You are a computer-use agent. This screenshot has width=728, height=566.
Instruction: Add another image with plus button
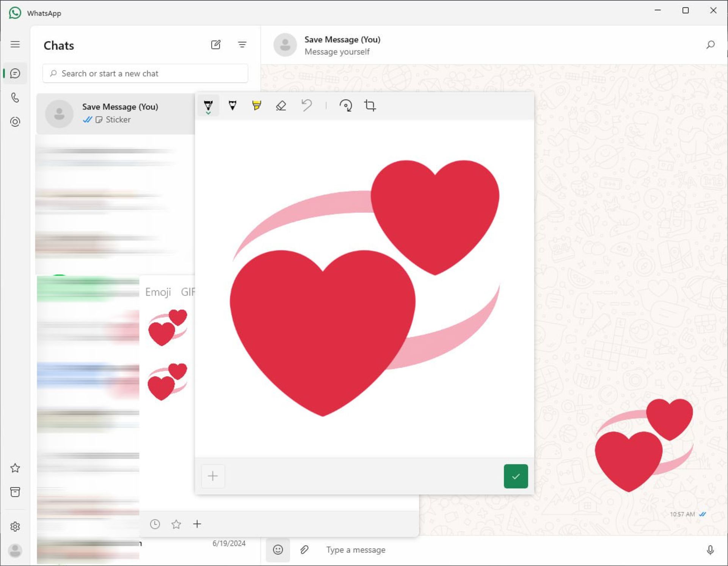213,476
